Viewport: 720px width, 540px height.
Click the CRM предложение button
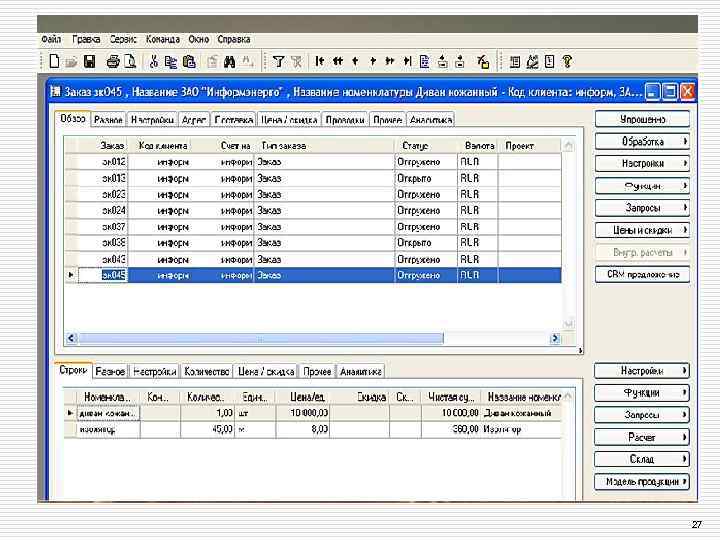click(643, 274)
